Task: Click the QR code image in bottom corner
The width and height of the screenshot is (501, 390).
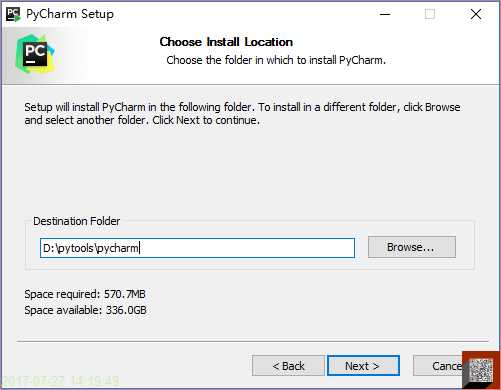Action: (x=481, y=370)
